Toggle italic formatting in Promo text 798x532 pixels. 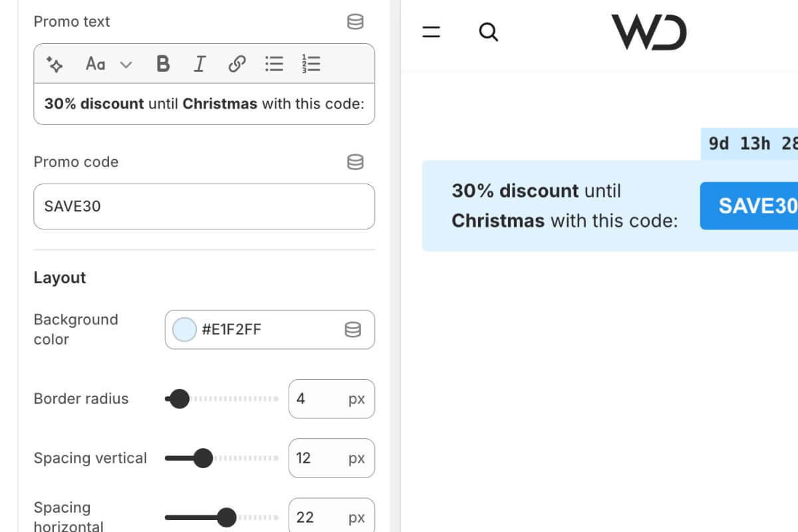[x=199, y=64]
